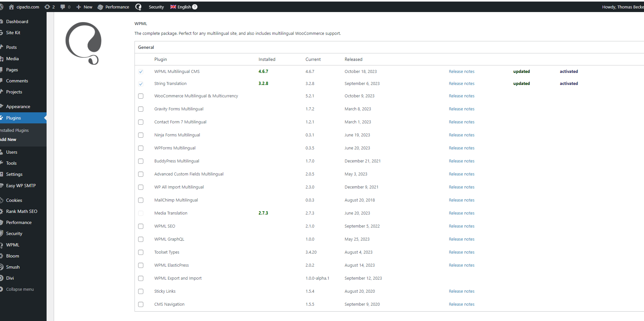Viewport: 644px width, 321px height.
Task: Open the WPML icon in admin bar
Action: tap(138, 7)
